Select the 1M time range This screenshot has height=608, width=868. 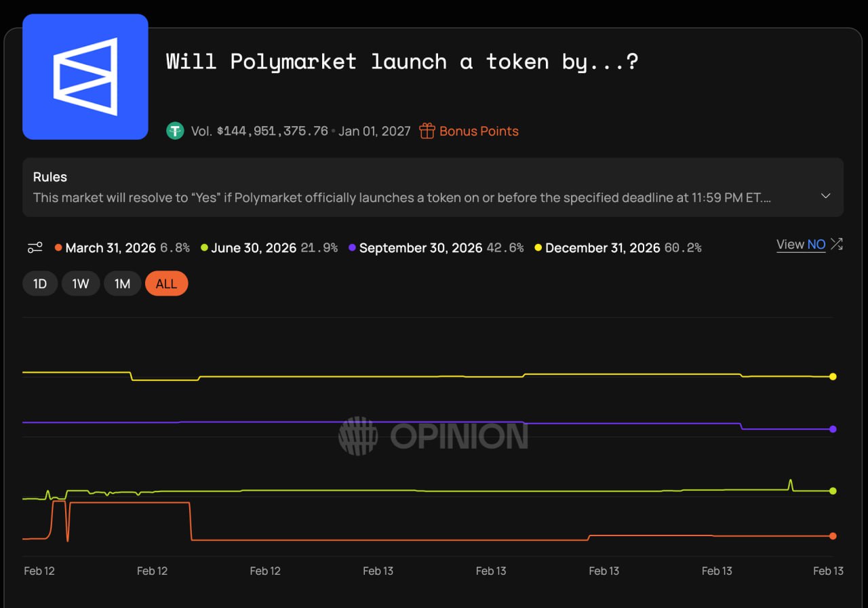coord(122,284)
